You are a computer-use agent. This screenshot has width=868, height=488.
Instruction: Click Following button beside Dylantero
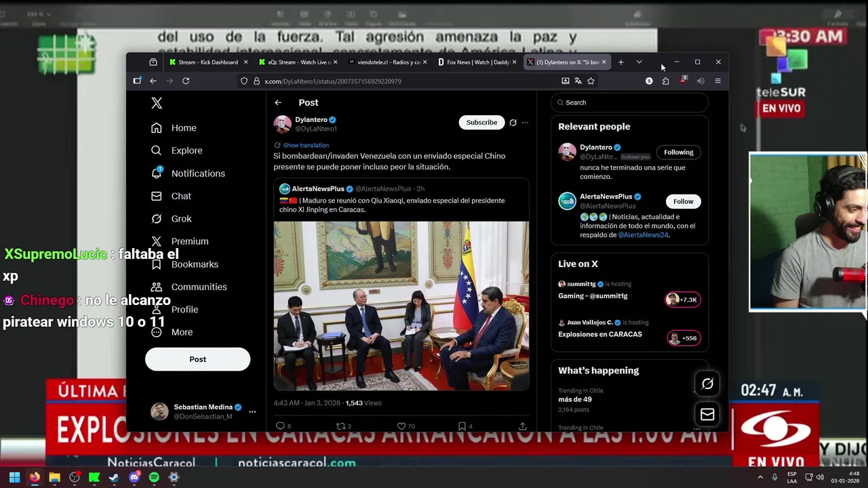(x=679, y=152)
